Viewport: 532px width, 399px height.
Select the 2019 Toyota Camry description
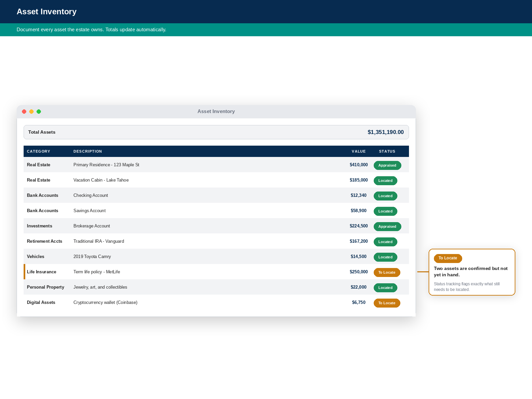pos(92,257)
